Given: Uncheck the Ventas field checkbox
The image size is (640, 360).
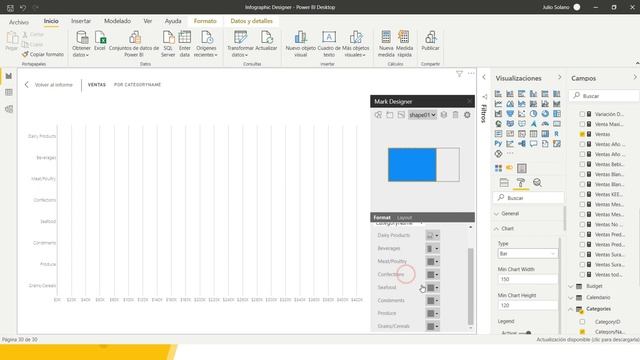Looking at the screenshot, I should coord(582,134).
